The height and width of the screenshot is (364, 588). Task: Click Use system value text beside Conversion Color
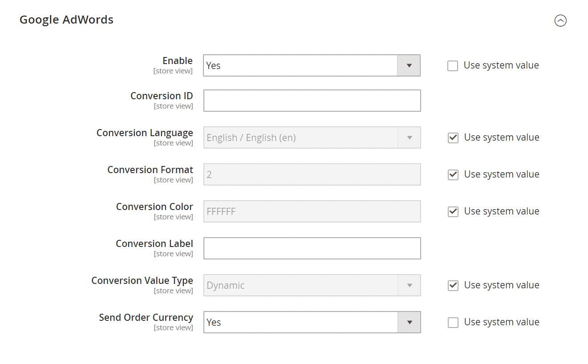click(x=502, y=211)
